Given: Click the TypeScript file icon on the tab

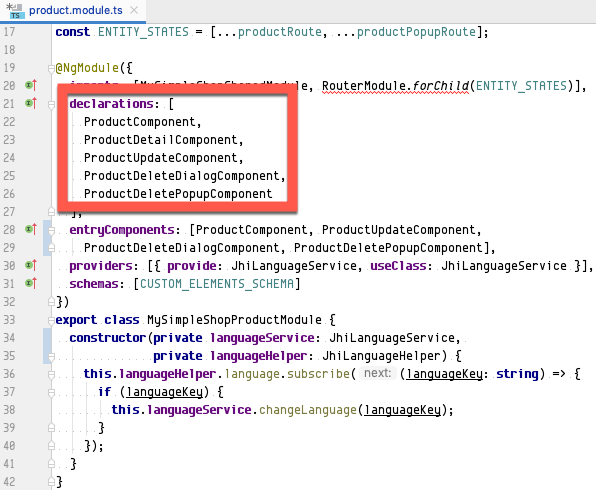Looking at the screenshot, I should tap(15, 11).
